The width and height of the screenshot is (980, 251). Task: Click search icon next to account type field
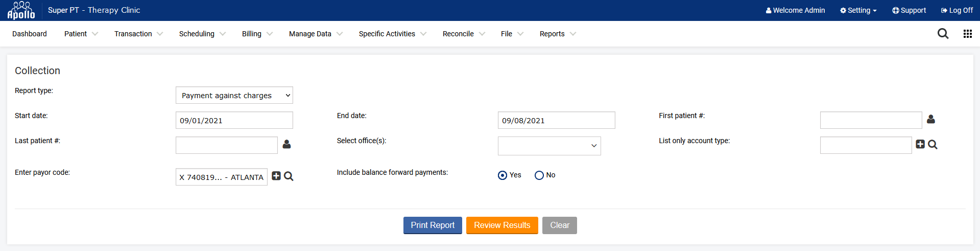[x=933, y=145]
